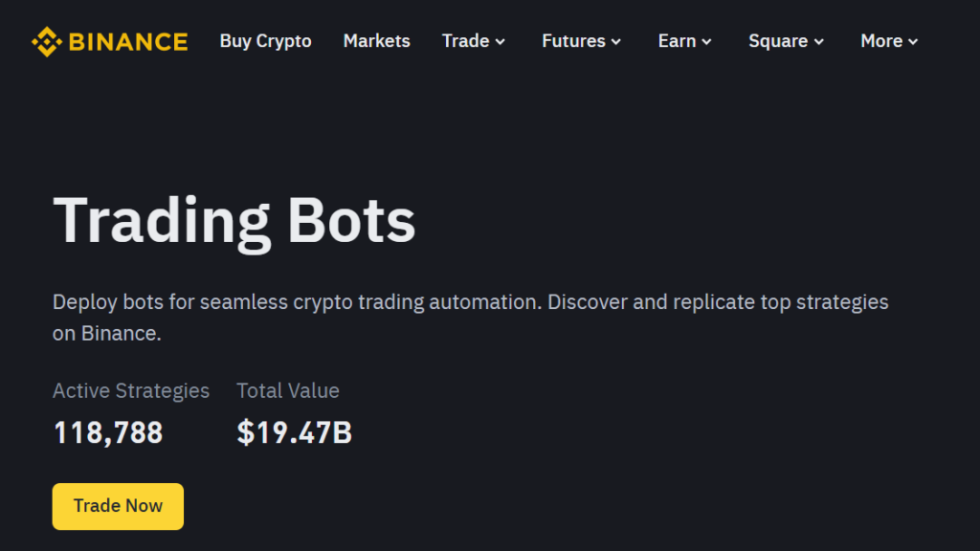Select the Active Strategies count 118,788
This screenshot has height=551, width=980.
[108, 432]
